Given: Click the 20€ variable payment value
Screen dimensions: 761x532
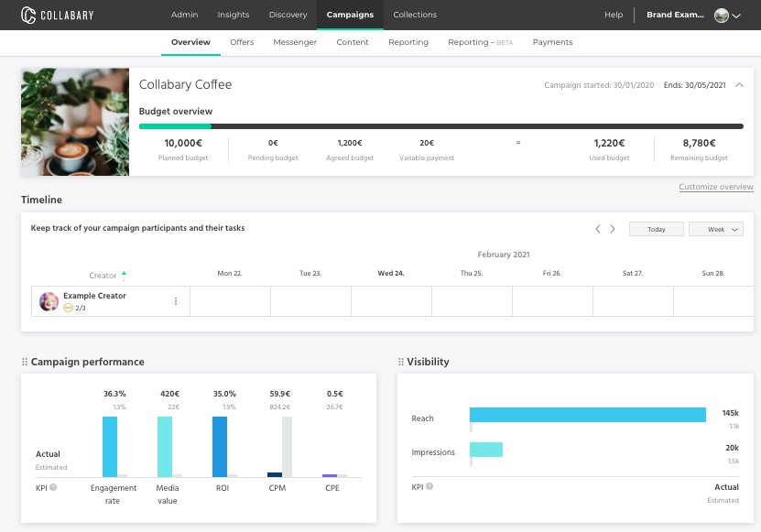Looking at the screenshot, I should [x=427, y=143].
